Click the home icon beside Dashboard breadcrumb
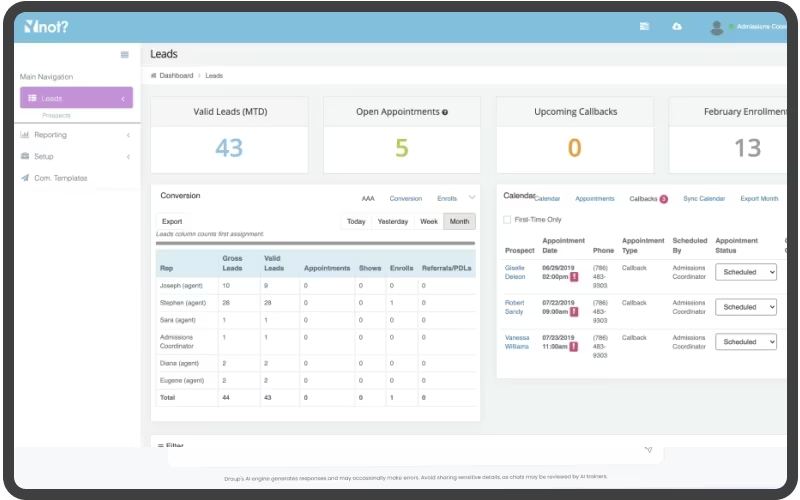The height and width of the screenshot is (500, 800). [x=153, y=76]
